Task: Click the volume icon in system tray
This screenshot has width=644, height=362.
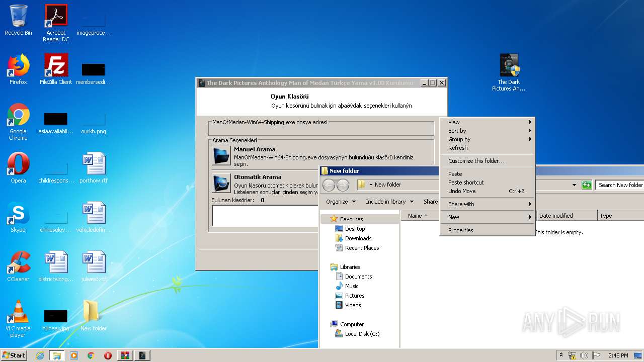Action: (584, 355)
